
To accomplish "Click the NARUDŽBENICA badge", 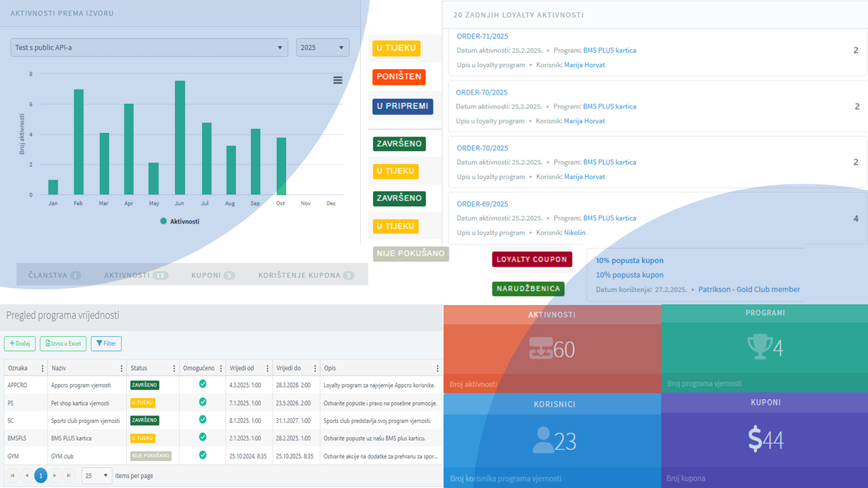I will click(x=528, y=289).
